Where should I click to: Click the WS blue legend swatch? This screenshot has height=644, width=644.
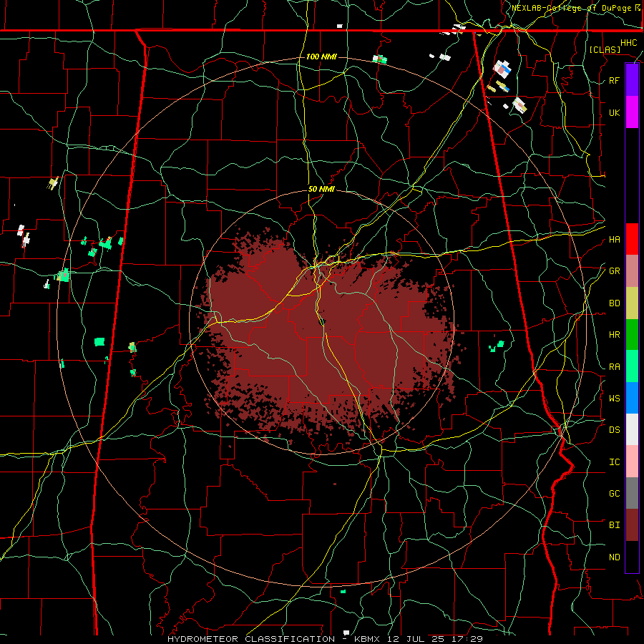click(x=632, y=398)
